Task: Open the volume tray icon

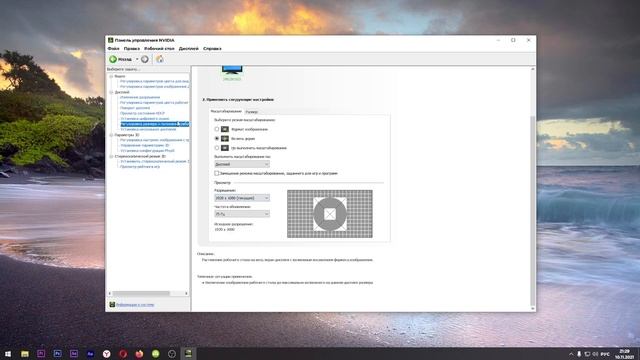Action: coord(595,354)
